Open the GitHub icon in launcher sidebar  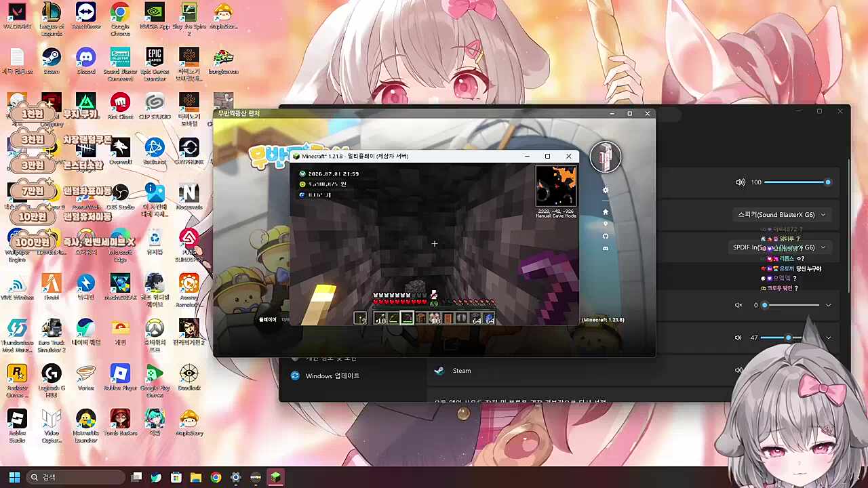(606, 236)
